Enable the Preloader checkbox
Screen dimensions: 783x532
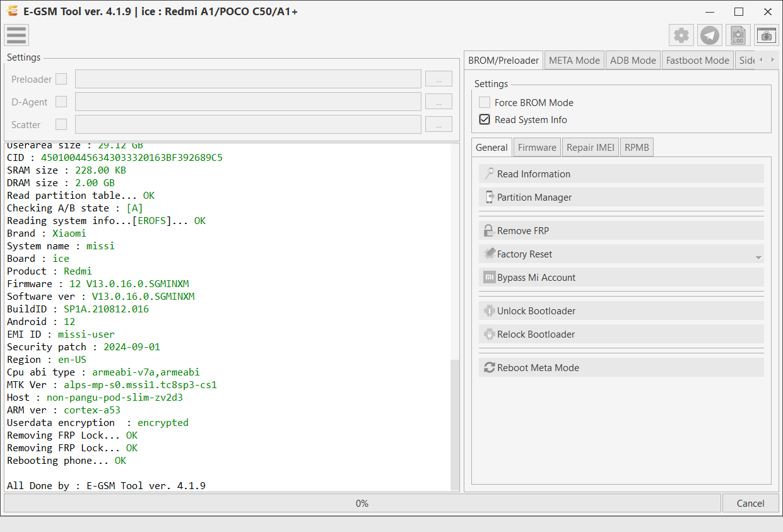(x=61, y=79)
